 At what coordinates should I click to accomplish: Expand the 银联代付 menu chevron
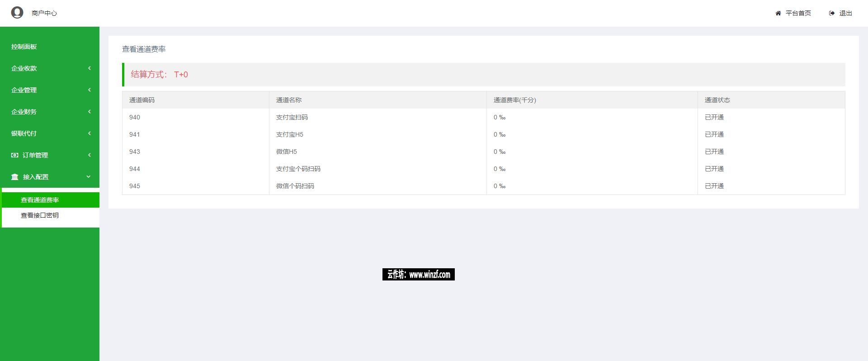(x=89, y=133)
